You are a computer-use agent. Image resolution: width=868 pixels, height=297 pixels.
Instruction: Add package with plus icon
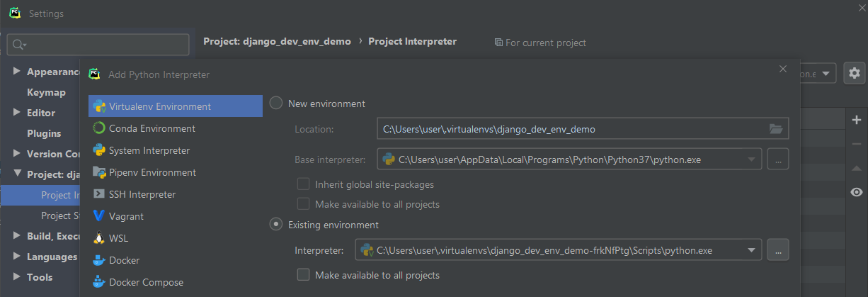pos(857,120)
